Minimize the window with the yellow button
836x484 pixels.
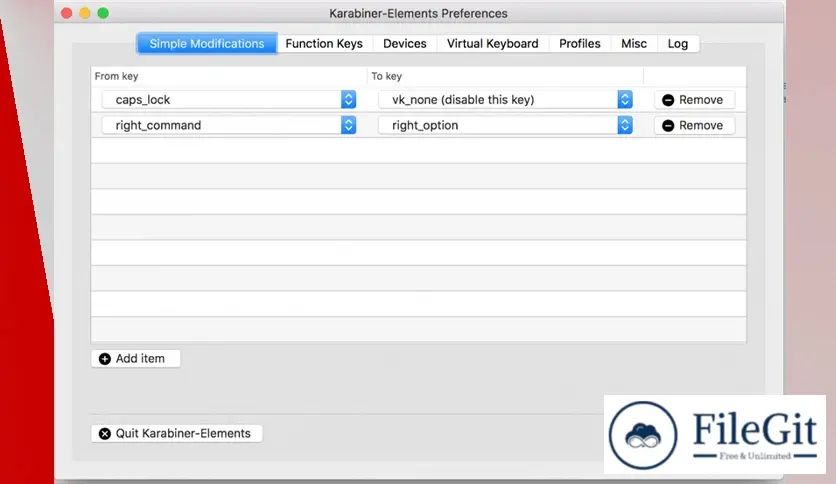[85, 13]
